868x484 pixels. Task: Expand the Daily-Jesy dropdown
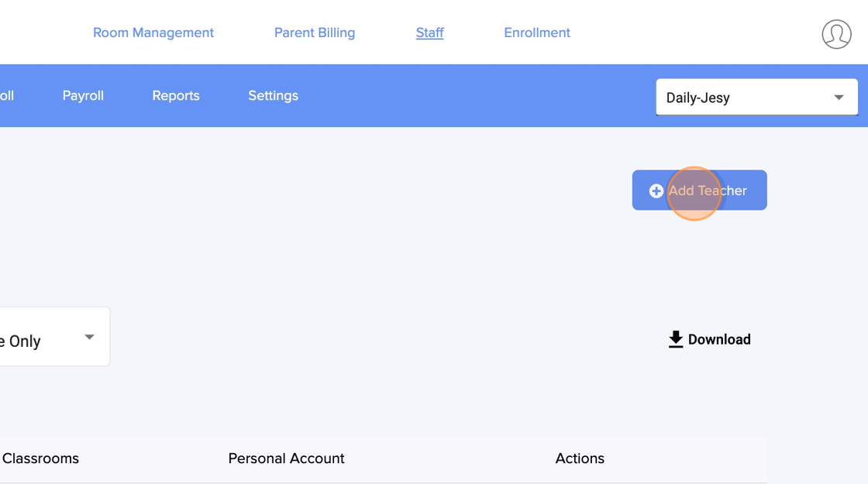744,98
